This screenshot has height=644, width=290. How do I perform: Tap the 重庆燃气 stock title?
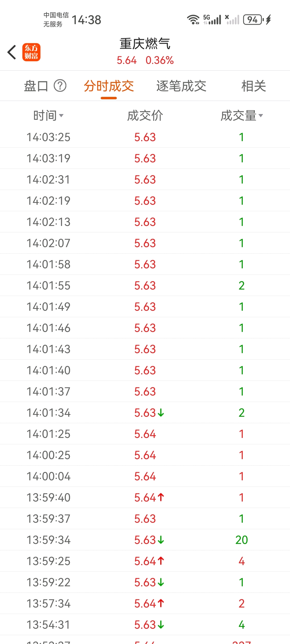pos(145,44)
